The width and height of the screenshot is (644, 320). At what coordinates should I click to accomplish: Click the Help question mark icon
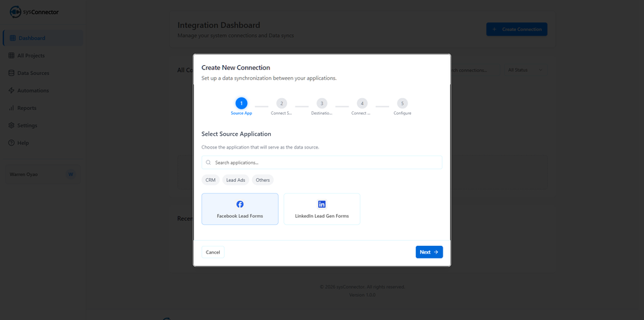(x=11, y=143)
